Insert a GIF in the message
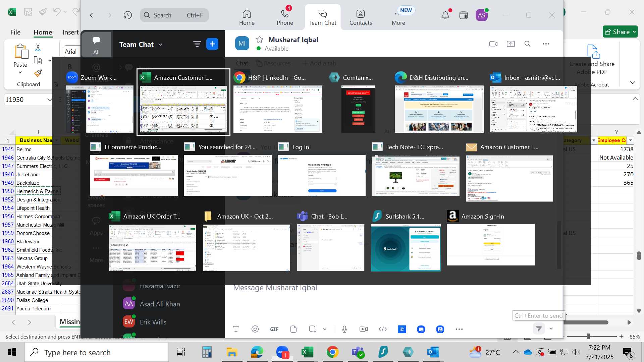 (274, 329)
